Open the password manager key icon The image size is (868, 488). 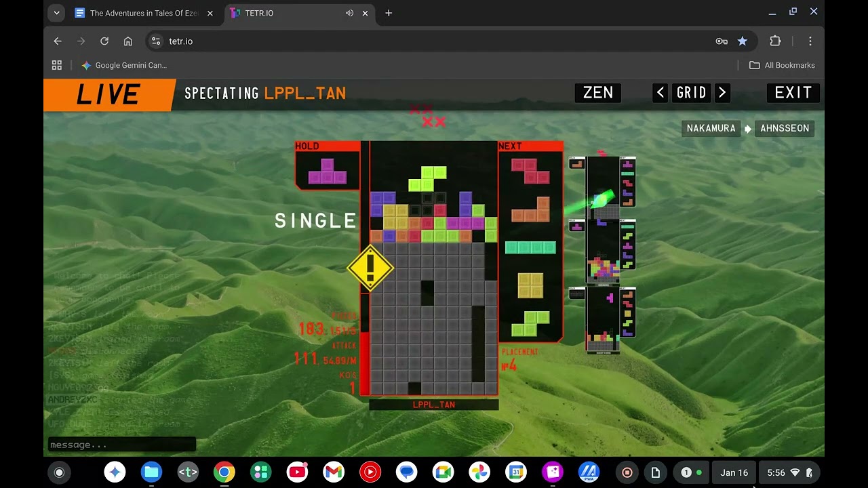pyautogui.click(x=722, y=41)
